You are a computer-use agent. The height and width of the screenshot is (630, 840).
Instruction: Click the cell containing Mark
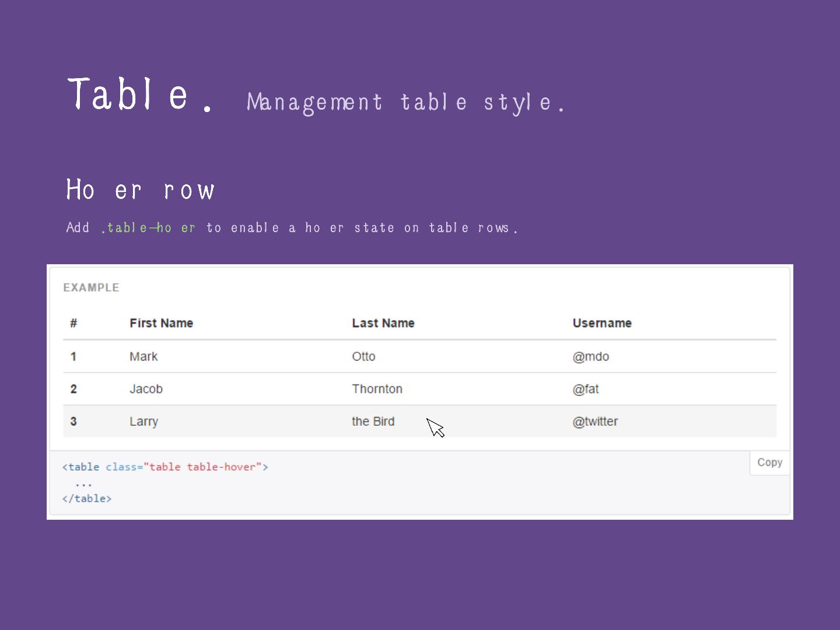(x=143, y=356)
